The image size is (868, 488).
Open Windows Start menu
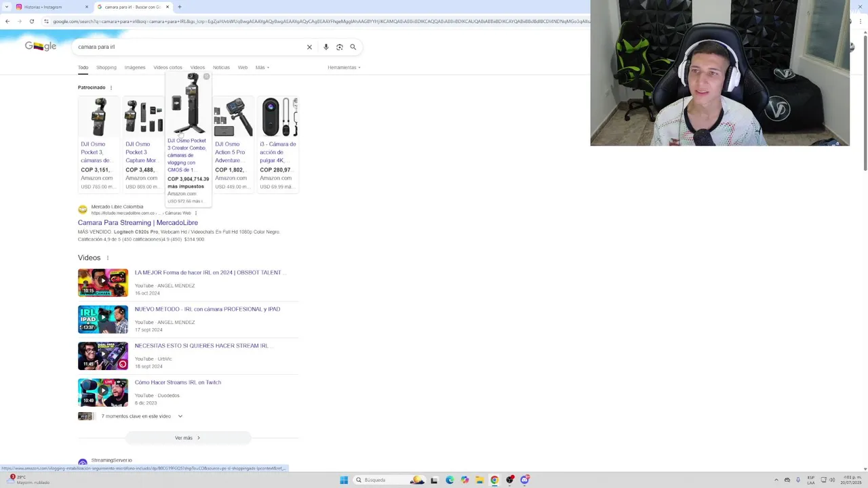tap(344, 480)
